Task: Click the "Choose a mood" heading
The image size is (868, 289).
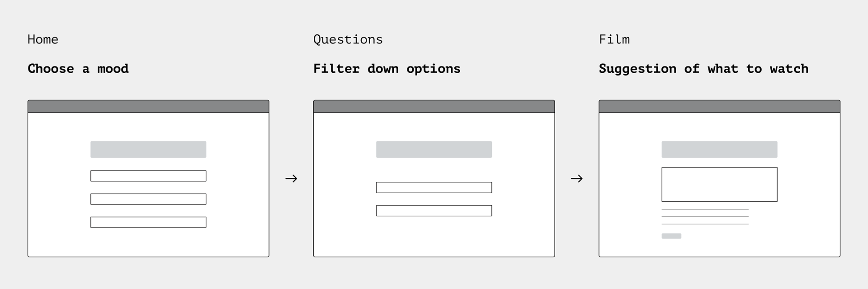Action: coord(78,69)
